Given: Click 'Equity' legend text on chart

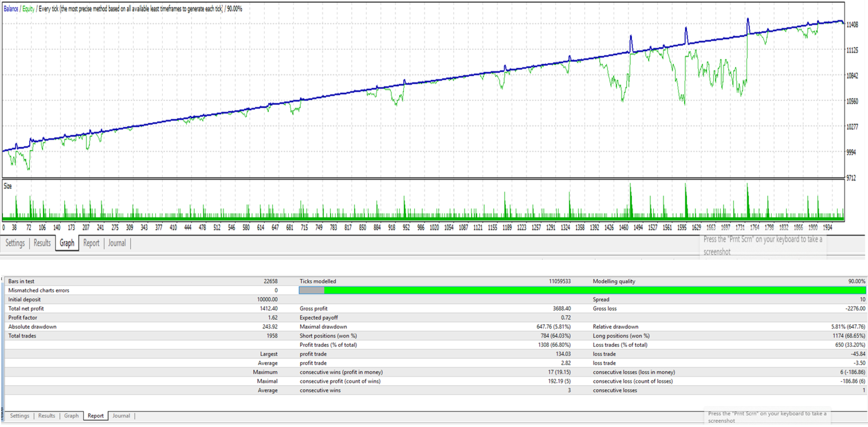Looking at the screenshot, I should click(x=29, y=9).
